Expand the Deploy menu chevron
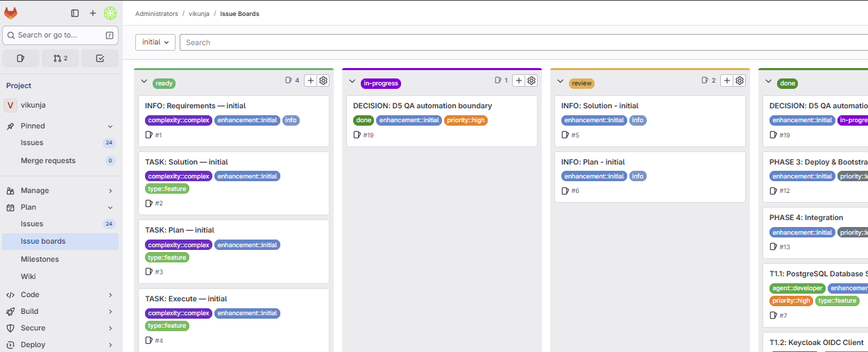Screen dimensions: 868x352 coord(110,344)
